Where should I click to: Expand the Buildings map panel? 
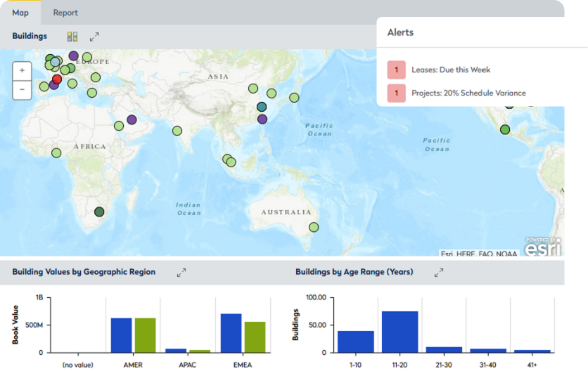pyautogui.click(x=94, y=37)
